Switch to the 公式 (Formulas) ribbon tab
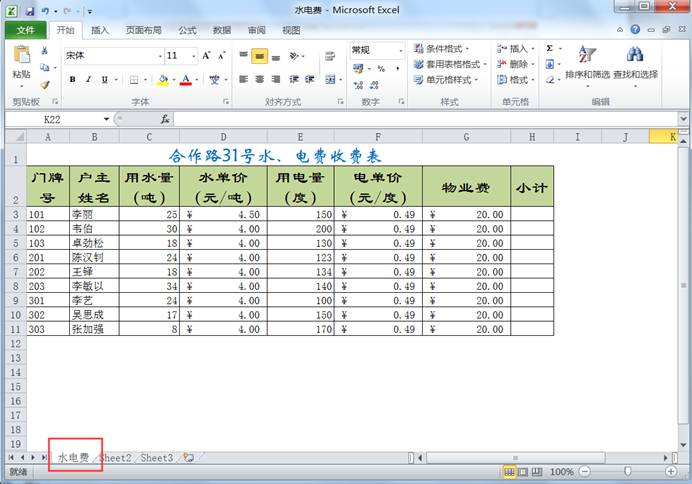This screenshot has width=692, height=484. (187, 30)
